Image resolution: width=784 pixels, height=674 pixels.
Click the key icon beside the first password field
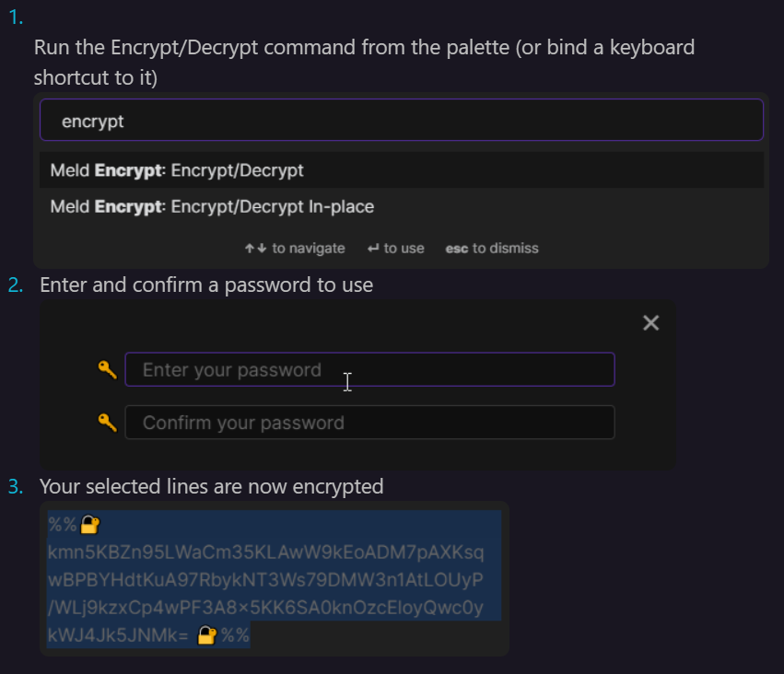(108, 369)
